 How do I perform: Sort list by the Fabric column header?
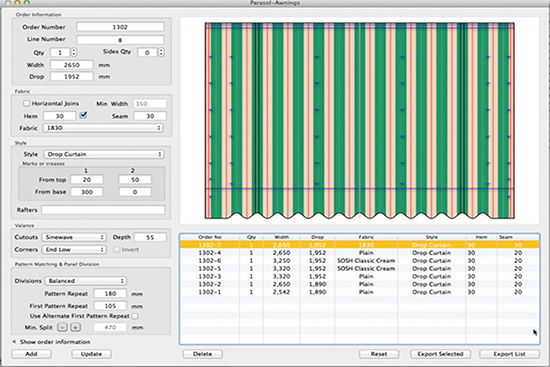[366, 237]
